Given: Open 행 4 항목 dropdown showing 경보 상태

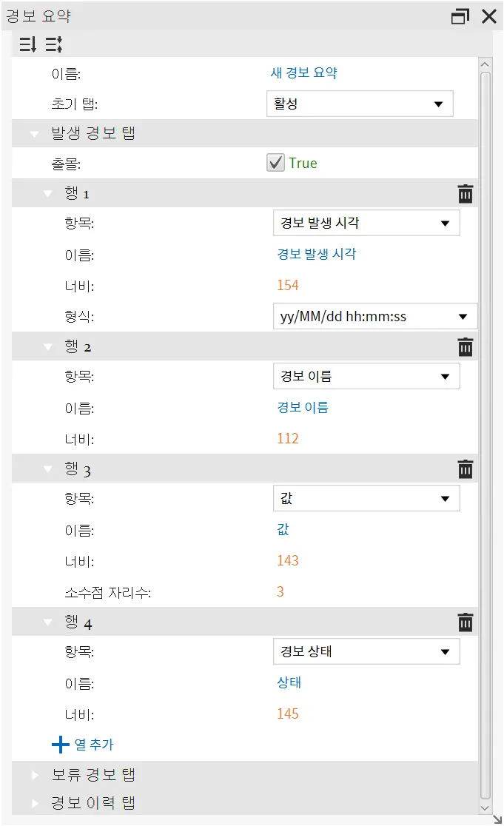Looking at the screenshot, I should 366,651.
